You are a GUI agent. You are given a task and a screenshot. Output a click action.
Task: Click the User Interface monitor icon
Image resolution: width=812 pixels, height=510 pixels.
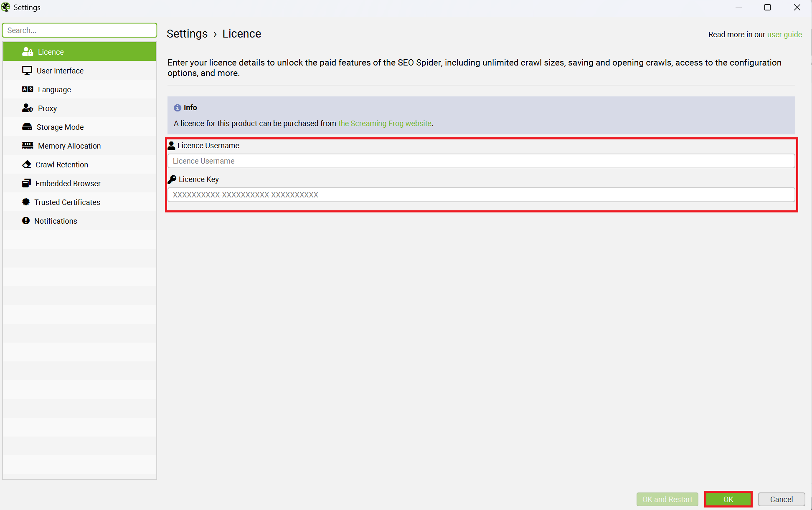(27, 71)
